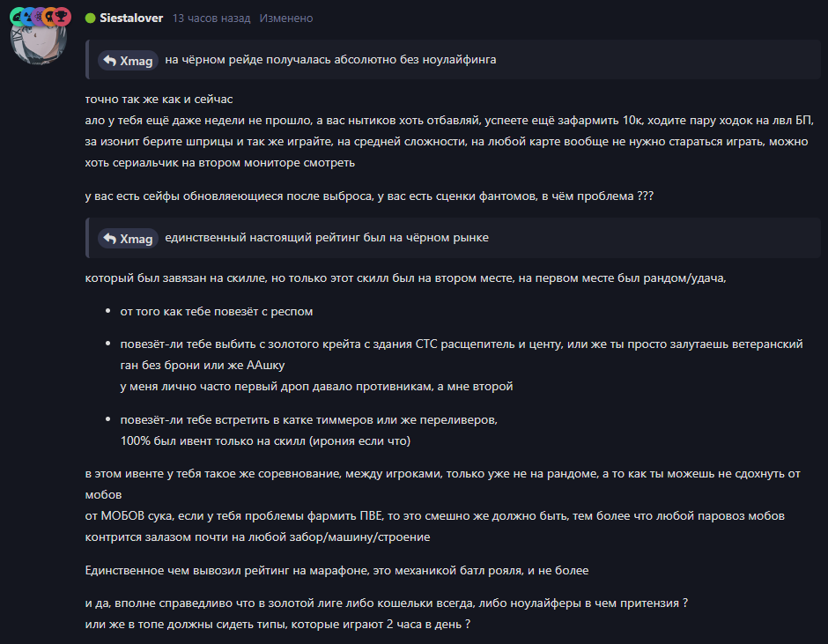828x644 pixels.
Task: Click the line 'точно так же как и сейчас'
Action: coord(159,100)
